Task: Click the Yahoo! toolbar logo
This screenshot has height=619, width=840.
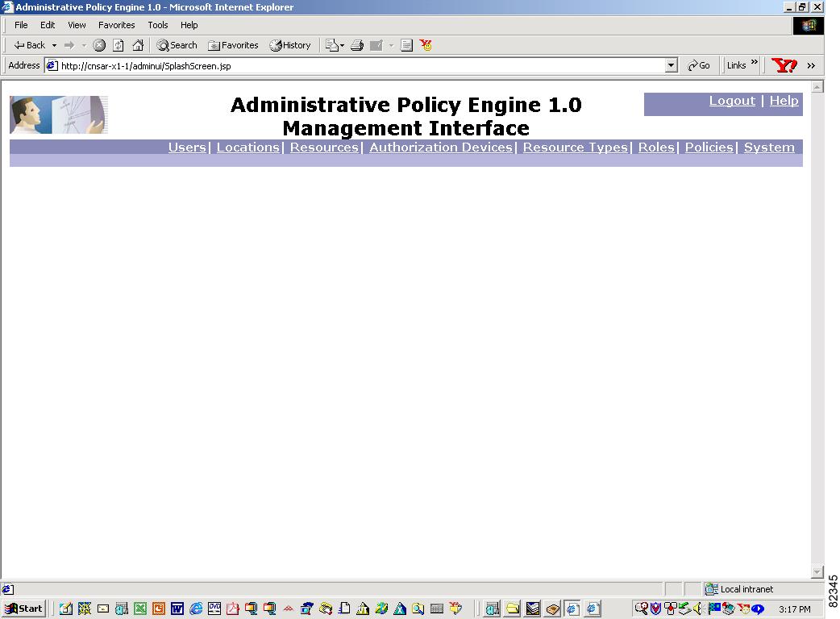Action: [x=784, y=65]
